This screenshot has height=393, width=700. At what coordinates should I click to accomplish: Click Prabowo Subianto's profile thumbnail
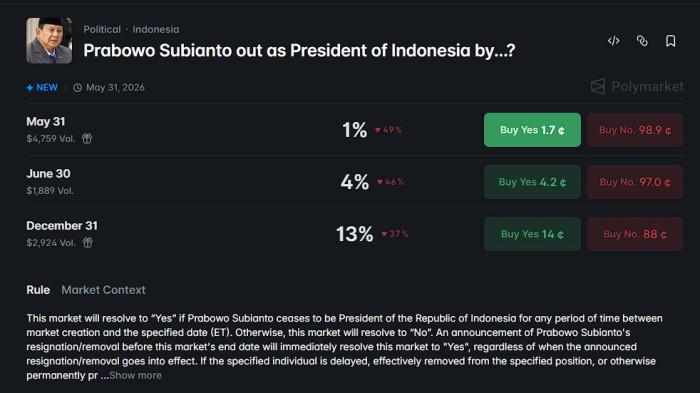point(49,41)
